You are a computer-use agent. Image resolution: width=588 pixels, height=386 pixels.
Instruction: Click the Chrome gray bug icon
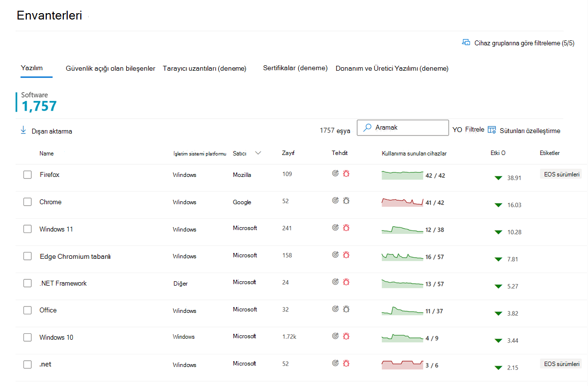[346, 200]
